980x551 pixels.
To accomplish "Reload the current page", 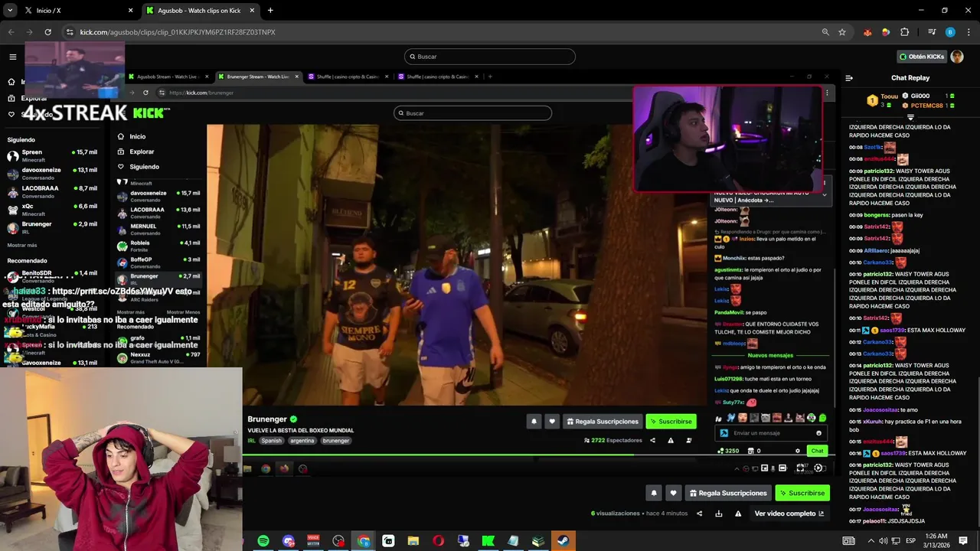I will coord(47,32).
